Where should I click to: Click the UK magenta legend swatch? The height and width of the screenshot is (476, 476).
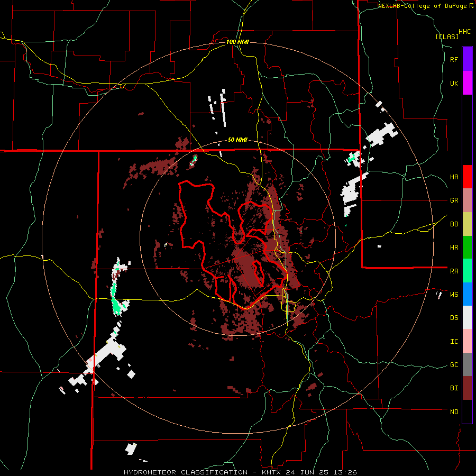467,83
